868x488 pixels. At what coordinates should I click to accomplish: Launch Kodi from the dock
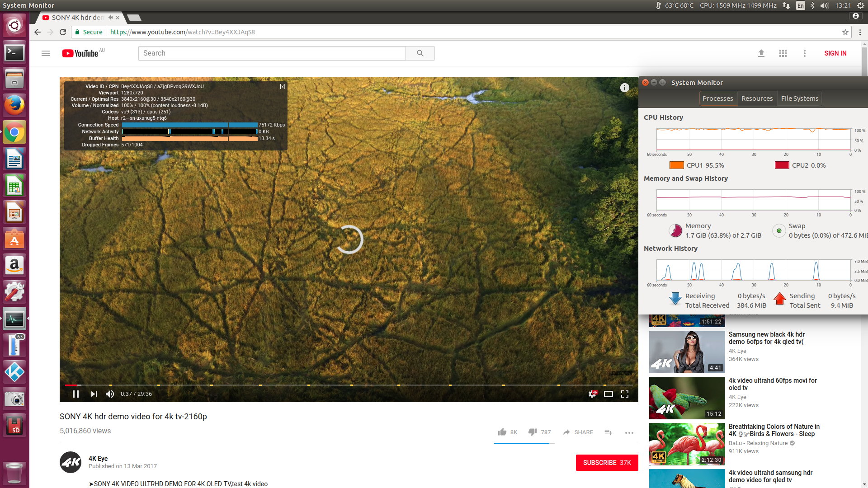click(x=14, y=372)
